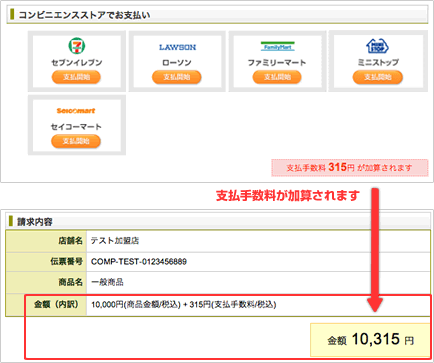Start payment at ファミリーマート

point(277,77)
